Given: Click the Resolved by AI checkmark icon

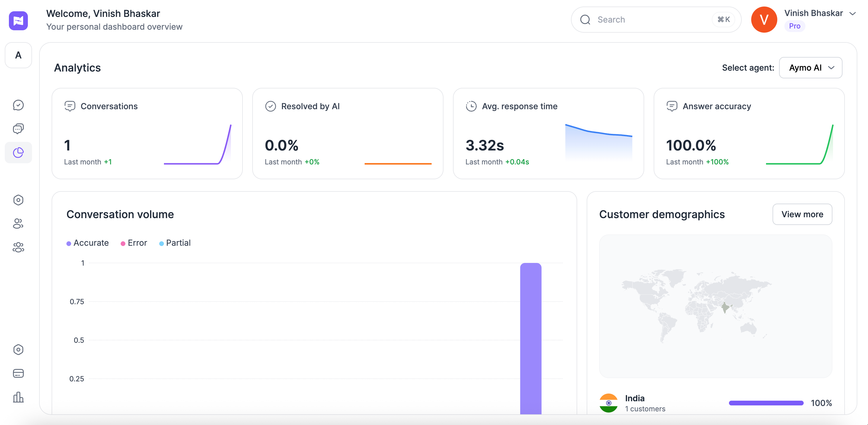Looking at the screenshot, I should (271, 106).
